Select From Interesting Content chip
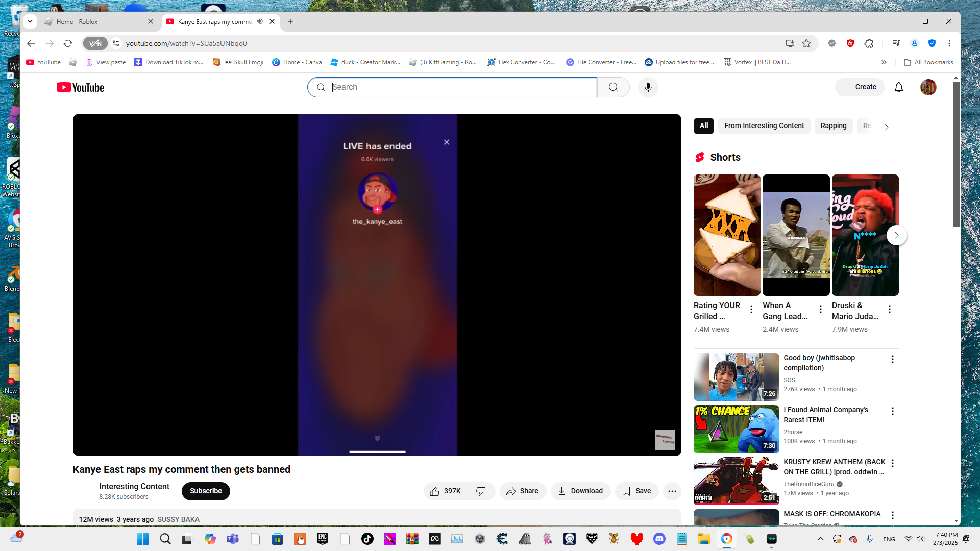This screenshot has height=551, width=980. click(x=764, y=126)
